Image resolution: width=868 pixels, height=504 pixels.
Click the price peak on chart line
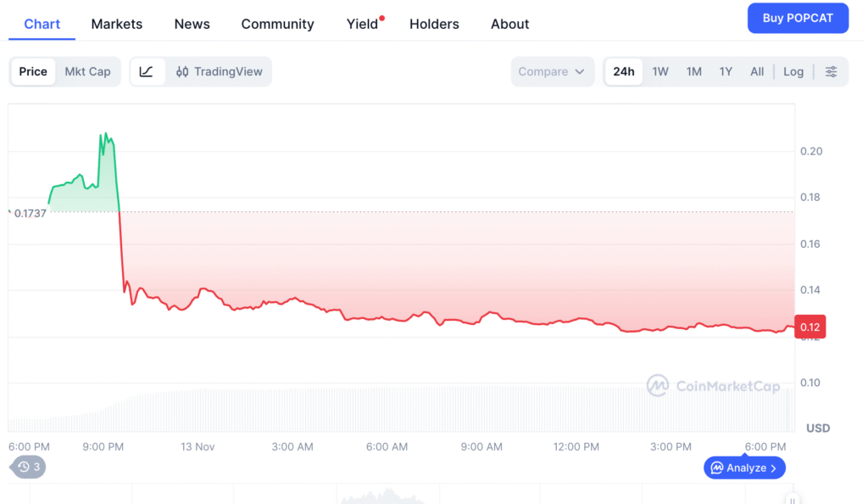pos(103,134)
